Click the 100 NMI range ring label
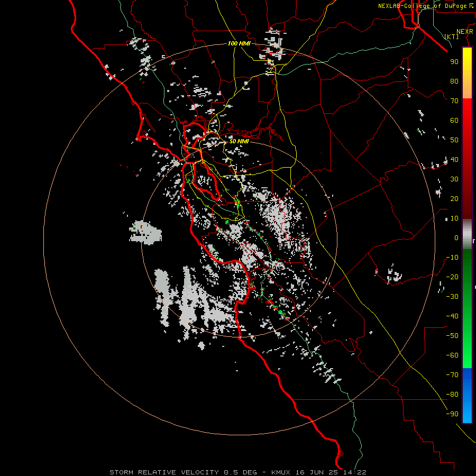Screen dimensions: 476x476 [239, 43]
